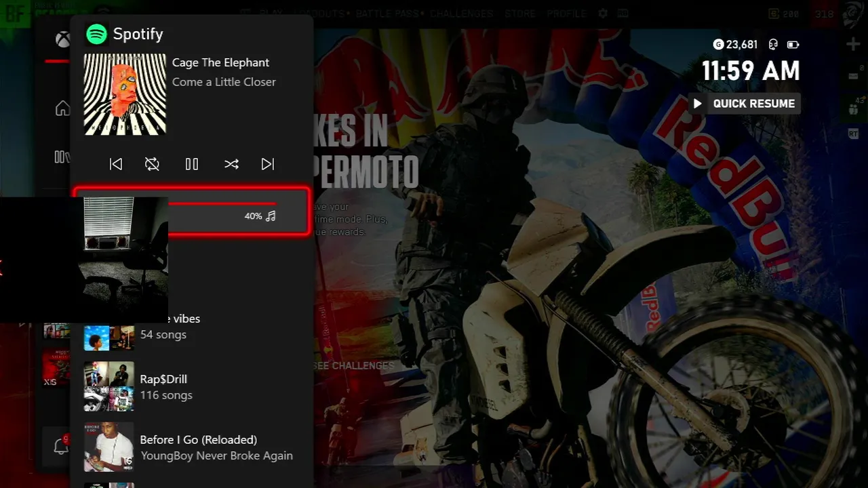Click the music note volume icon
868x488 pixels.
(x=271, y=216)
